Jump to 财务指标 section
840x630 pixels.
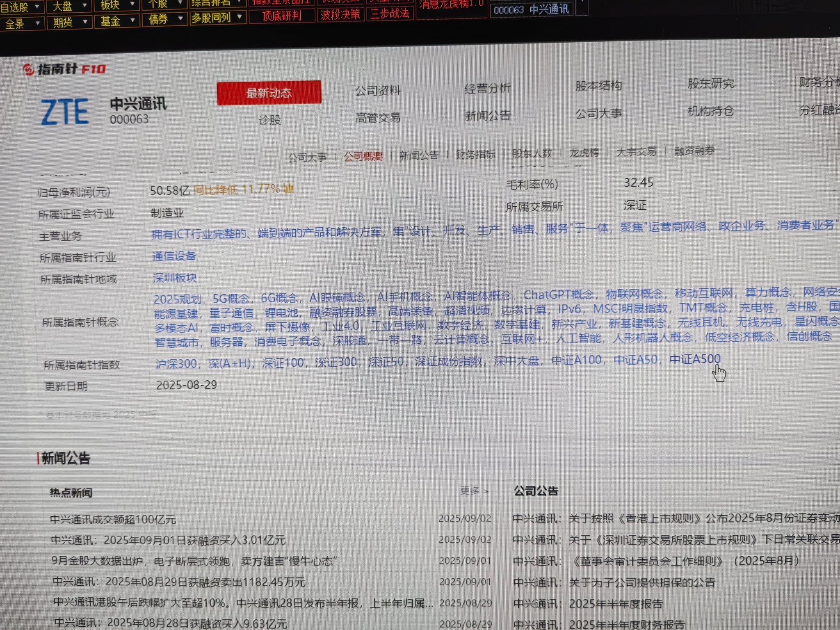pos(475,154)
